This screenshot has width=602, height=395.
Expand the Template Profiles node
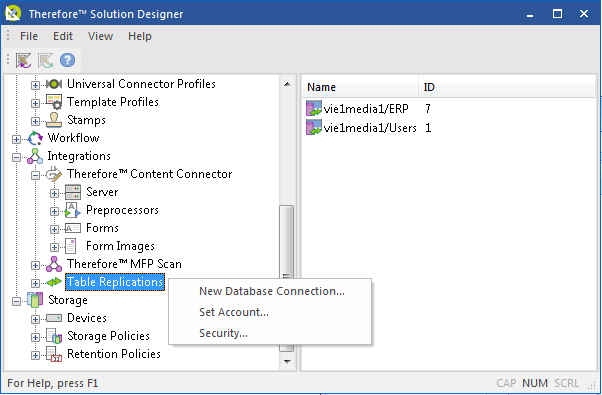[35, 103]
